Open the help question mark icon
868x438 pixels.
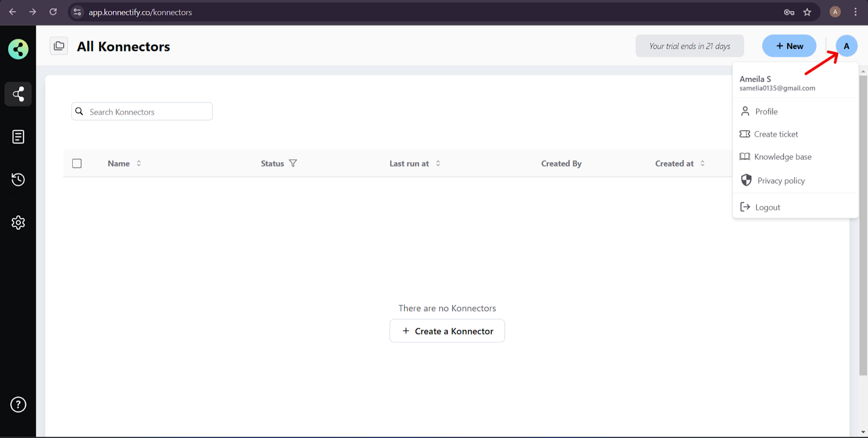(18, 404)
